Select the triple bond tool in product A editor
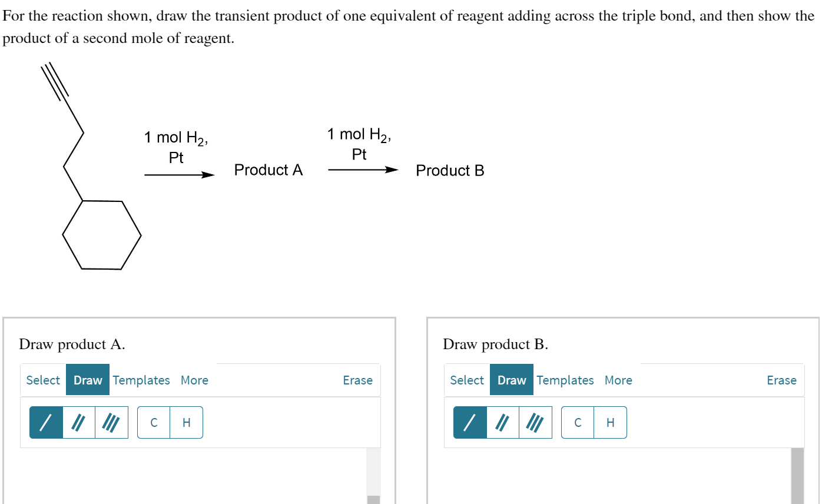Image resolution: width=822 pixels, height=504 pixels. (x=111, y=422)
